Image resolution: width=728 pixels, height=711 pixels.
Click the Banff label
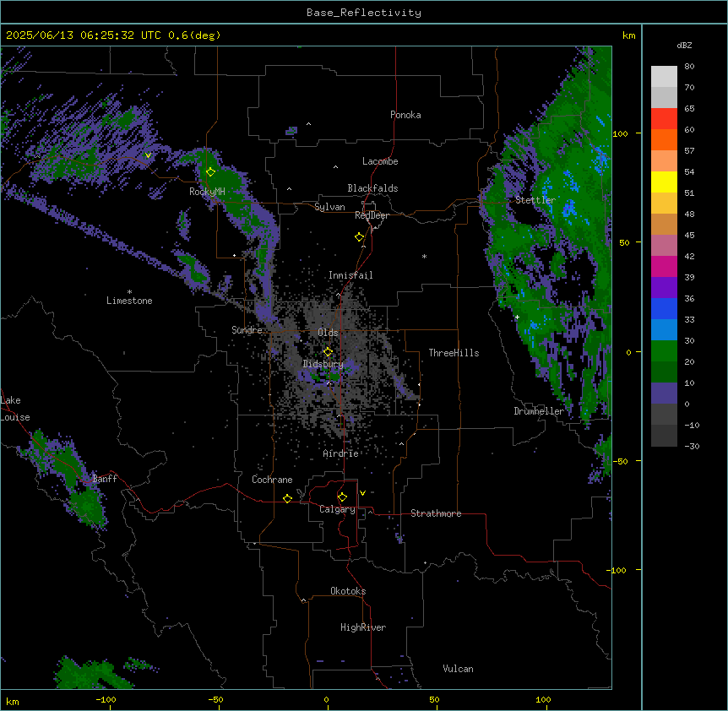click(x=105, y=479)
